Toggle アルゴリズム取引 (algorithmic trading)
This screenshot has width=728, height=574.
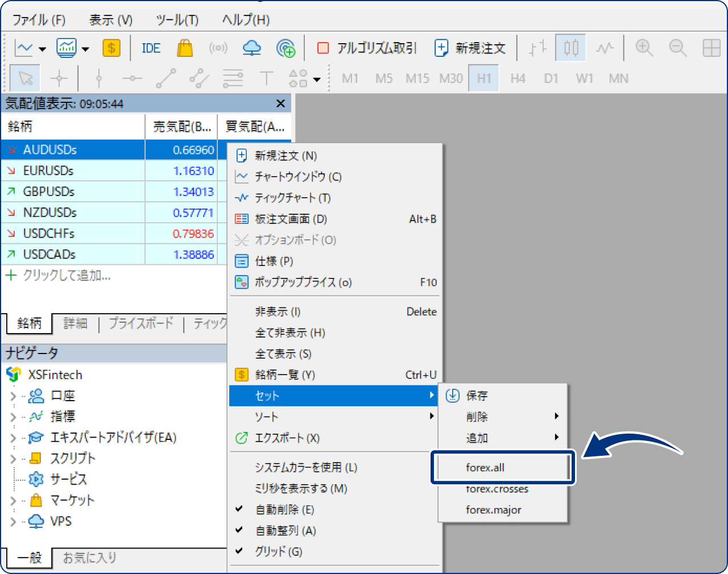click(x=366, y=48)
